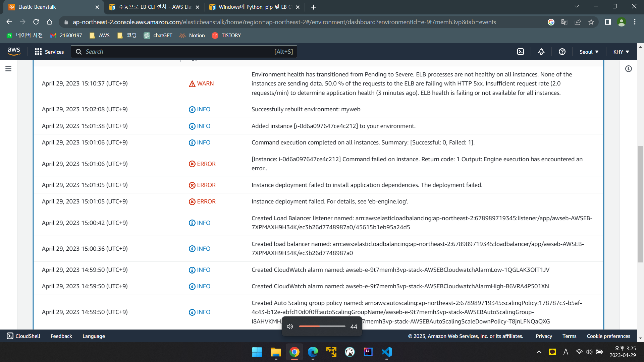This screenshot has width=644, height=362.
Task: Open the info panel icon on right
Action: coord(628,69)
